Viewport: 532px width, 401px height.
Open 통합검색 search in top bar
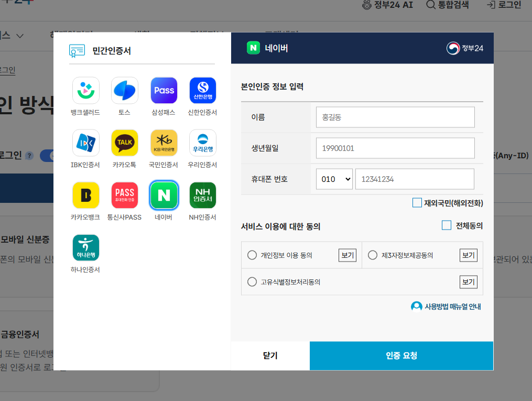tap(447, 5)
